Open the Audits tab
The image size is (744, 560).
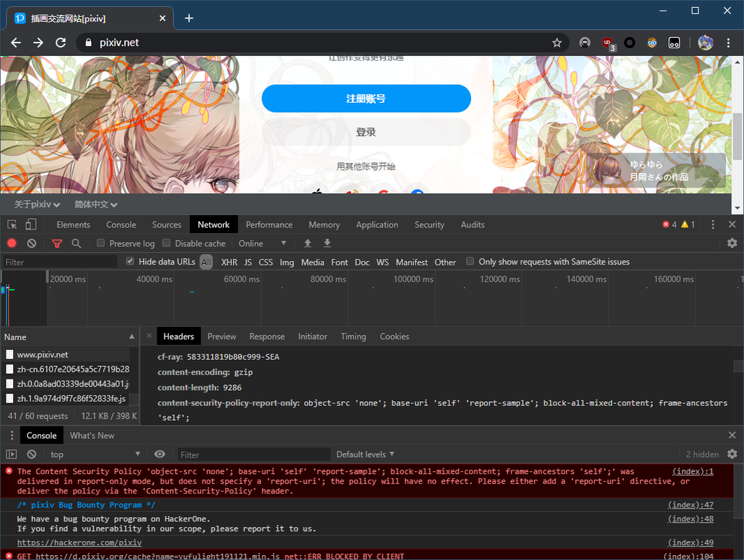(472, 225)
